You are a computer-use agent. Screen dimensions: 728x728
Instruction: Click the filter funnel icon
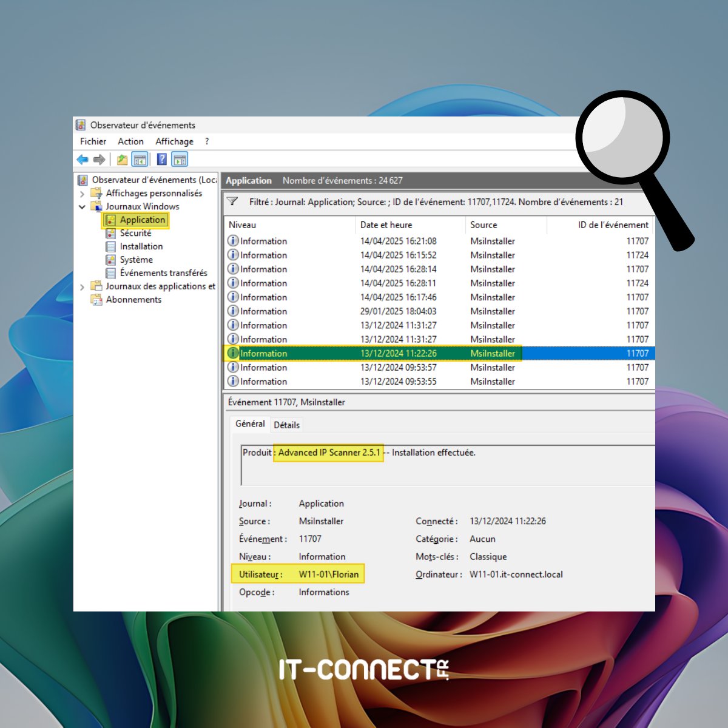[232, 201]
